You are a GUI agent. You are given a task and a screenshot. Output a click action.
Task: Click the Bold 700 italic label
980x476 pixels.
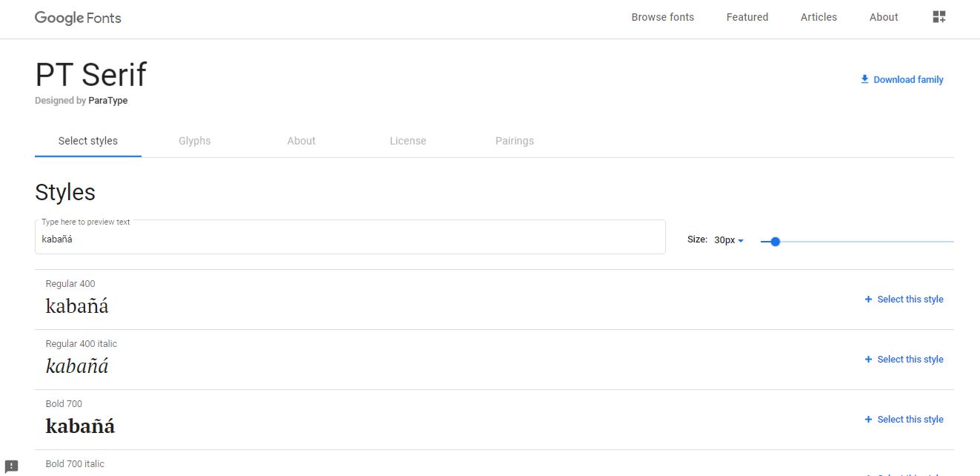click(x=75, y=464)
